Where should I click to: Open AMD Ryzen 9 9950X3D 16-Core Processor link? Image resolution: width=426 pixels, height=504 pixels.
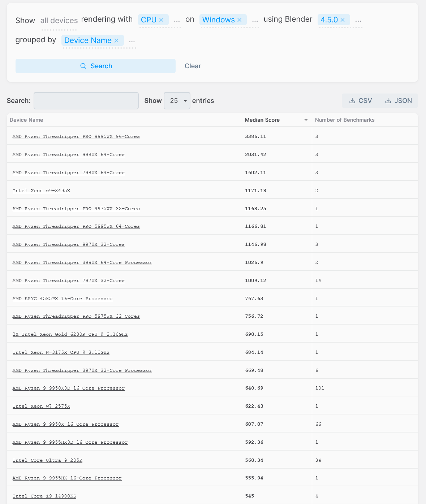point(69,388)
